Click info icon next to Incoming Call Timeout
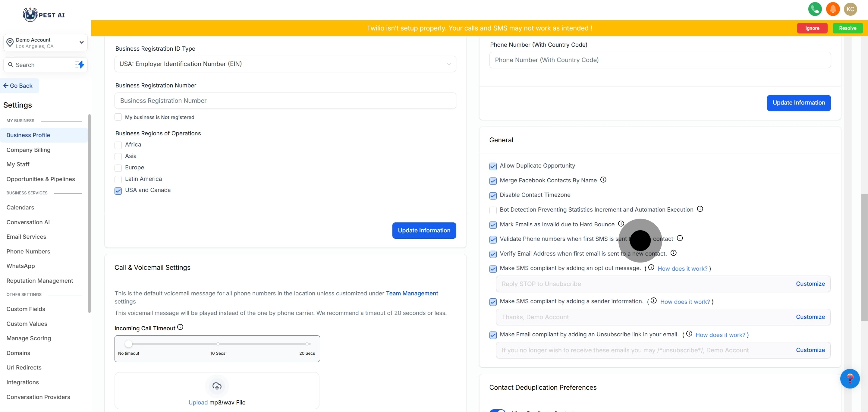 pos(180,327)
